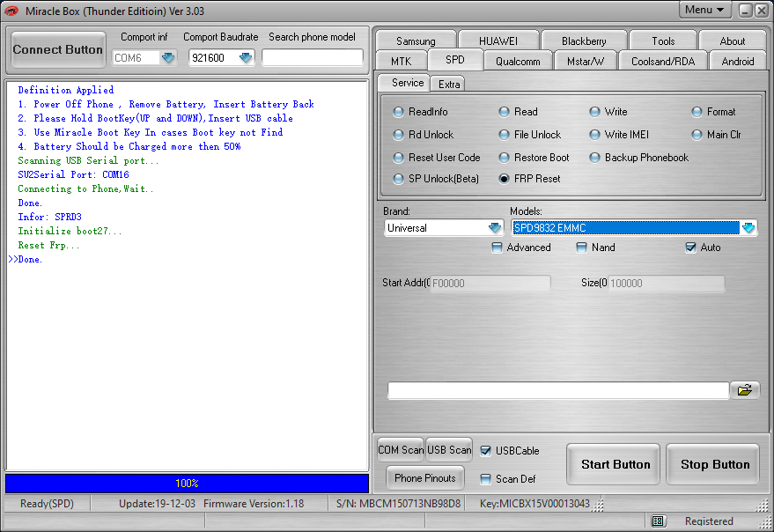Expand the Models dropdown arrow for SPD9832 EMMC
The image size is (774, 532).
(x=748, y=228)
